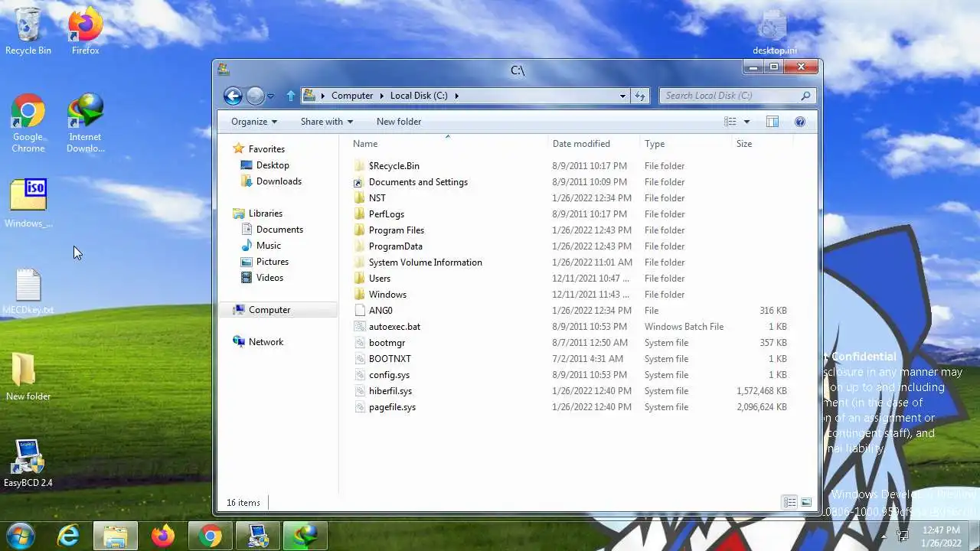Select the Windows folder in file list
Screen dimensions: 980x551
pyautogui.click(x=570, y=295)
